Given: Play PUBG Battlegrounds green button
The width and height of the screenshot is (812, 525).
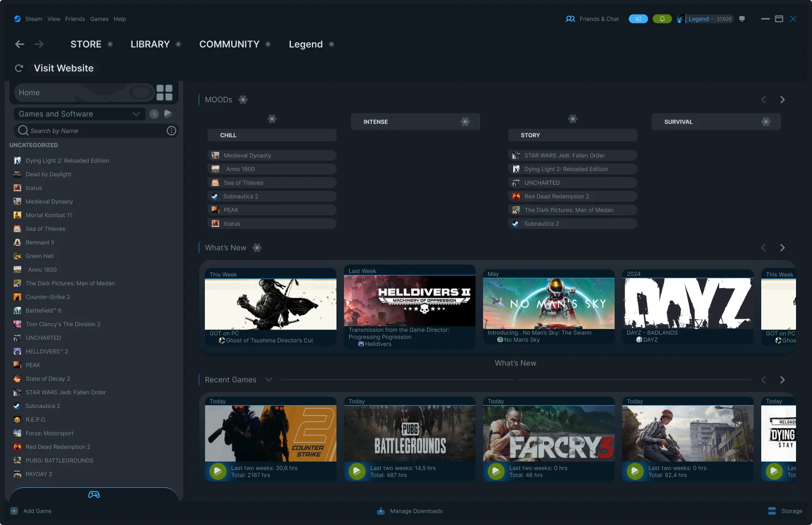Looking at the screenshot, I should click(x=357, y=471).
